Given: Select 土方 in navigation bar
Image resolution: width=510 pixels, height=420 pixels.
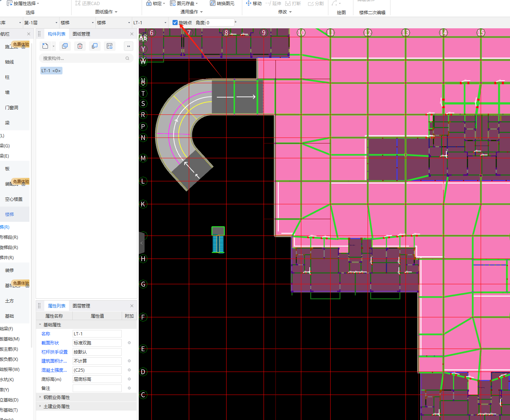Looking at the screenshot, I should click(9, 301).
